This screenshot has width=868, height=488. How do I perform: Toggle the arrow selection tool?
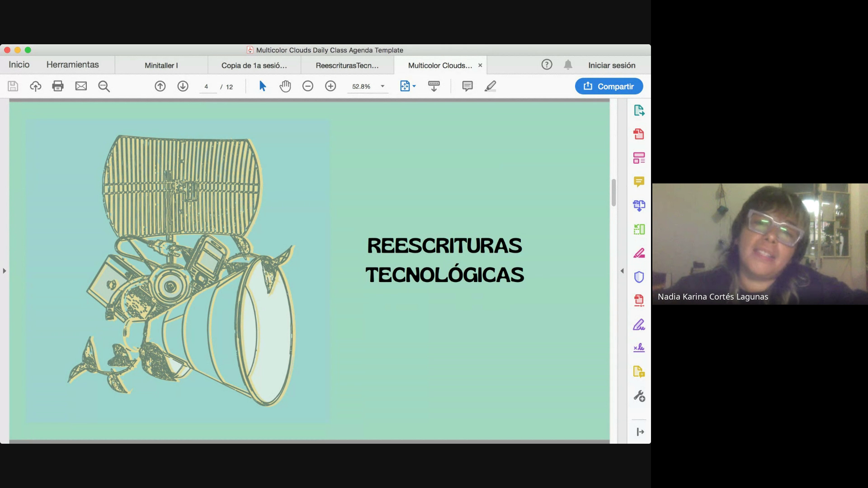coord(262,86)
